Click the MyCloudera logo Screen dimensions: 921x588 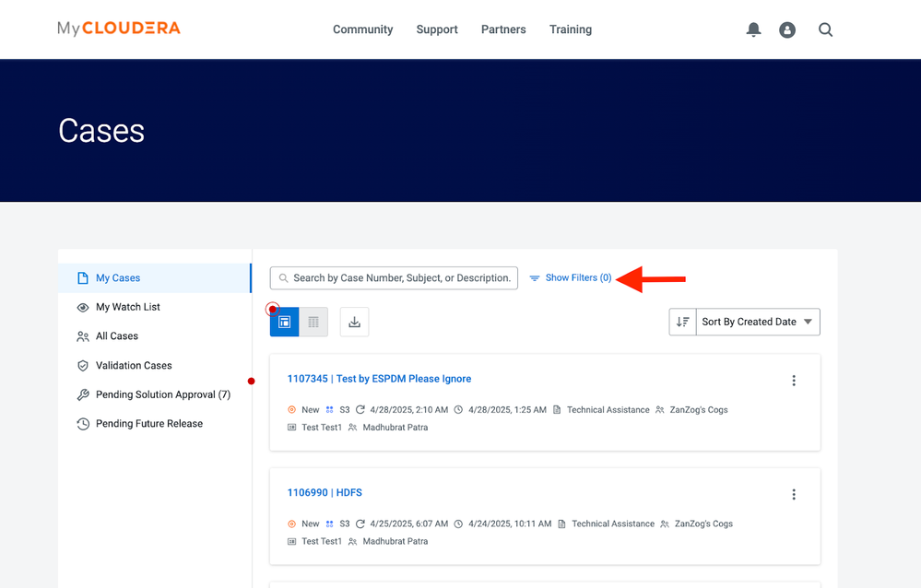[119, 29]
